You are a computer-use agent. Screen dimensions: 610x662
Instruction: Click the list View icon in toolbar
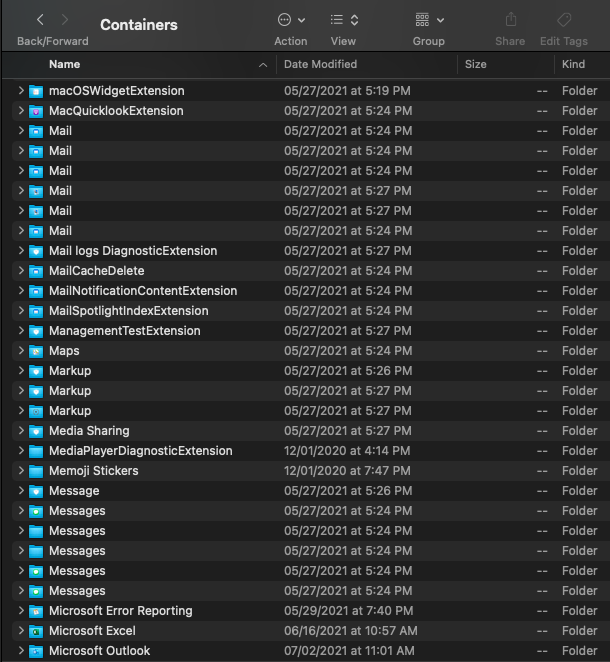pos(336,19)
